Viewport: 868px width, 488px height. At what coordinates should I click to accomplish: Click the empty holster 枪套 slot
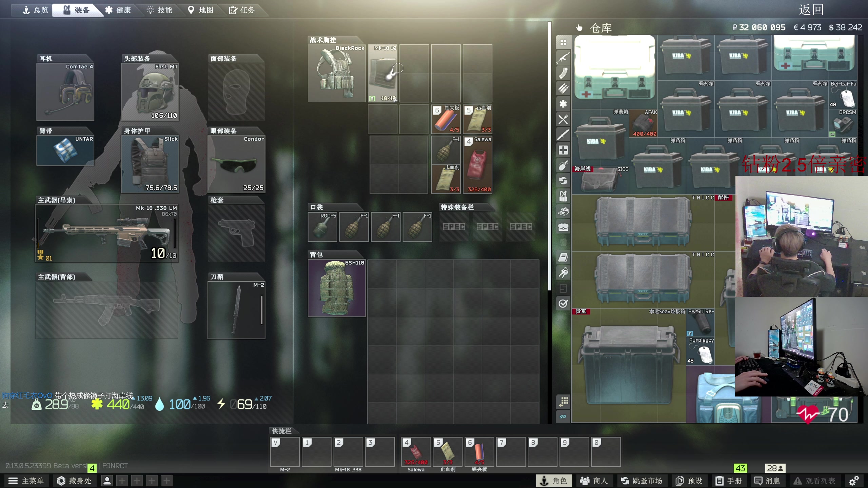pos(236,233)
